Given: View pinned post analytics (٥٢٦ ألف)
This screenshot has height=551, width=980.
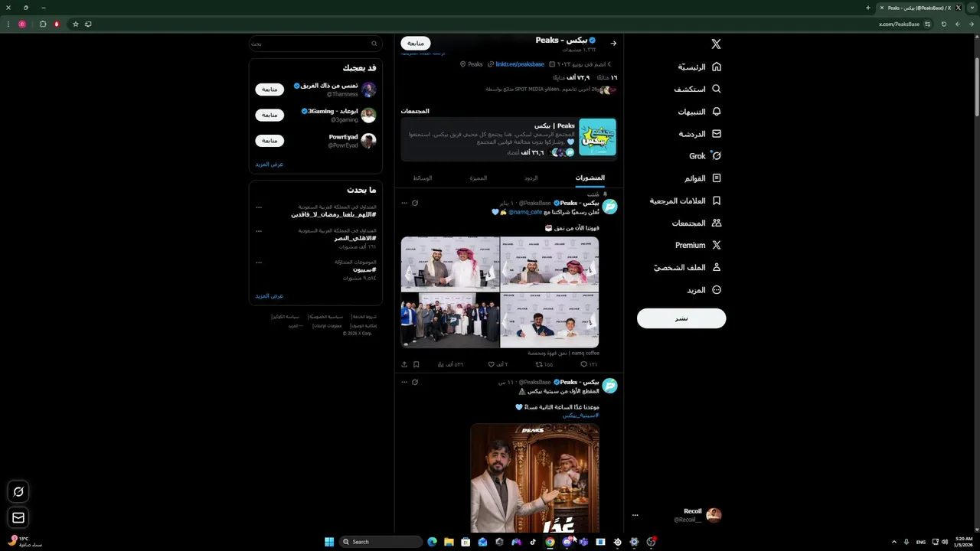Looking at the screenshot, I should point(450,364).
